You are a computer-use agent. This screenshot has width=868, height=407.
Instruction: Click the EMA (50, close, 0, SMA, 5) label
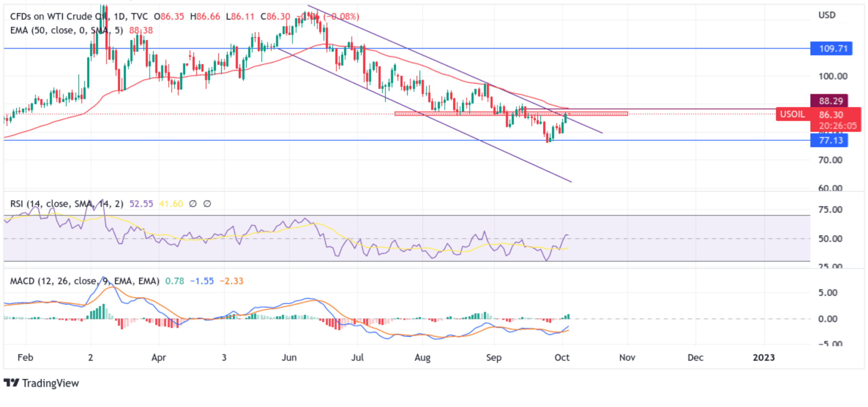click(67, 30)
